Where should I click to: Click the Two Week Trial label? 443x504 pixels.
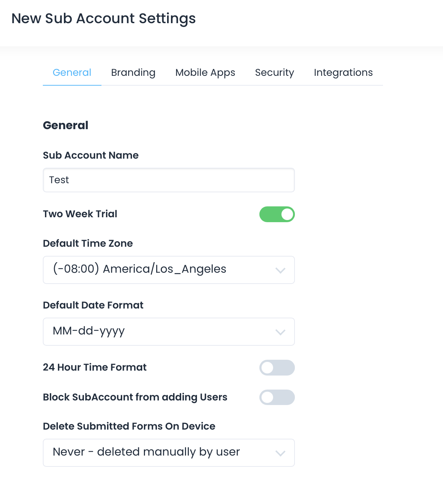pyautogui.click(x=80, y=214)
